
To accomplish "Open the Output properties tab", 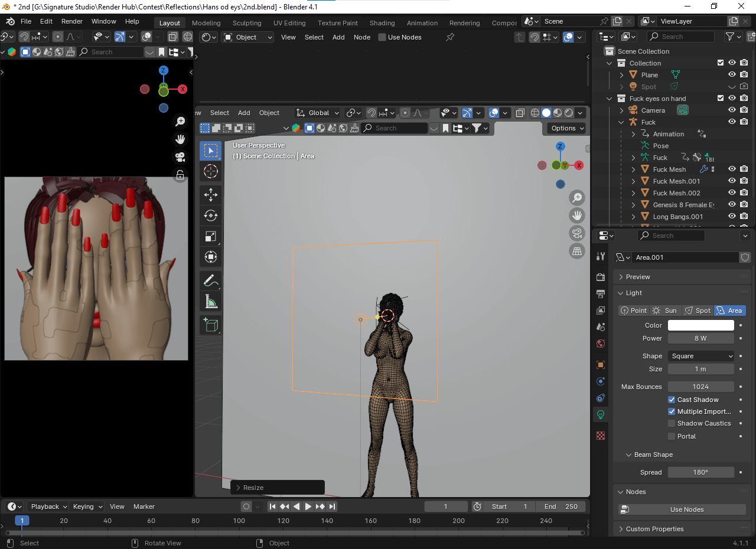I will pyautogui.click(x=601, y=294).
